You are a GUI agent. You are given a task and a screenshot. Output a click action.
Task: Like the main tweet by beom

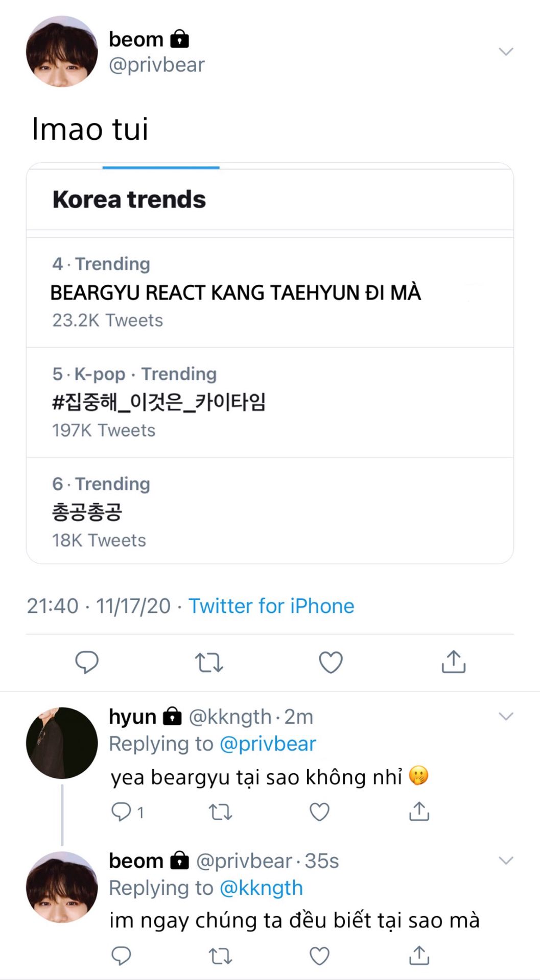click(331, 662)
